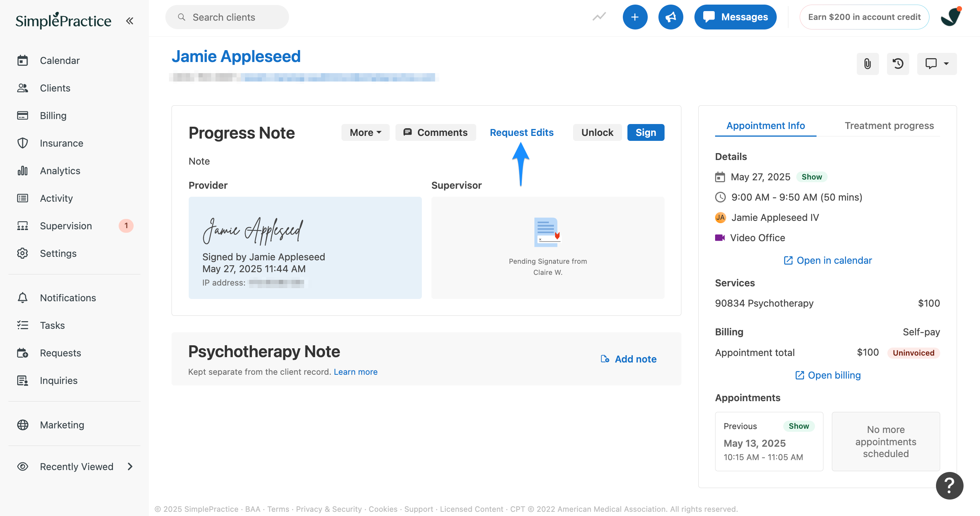Open the note version history icon

(898, 64)
